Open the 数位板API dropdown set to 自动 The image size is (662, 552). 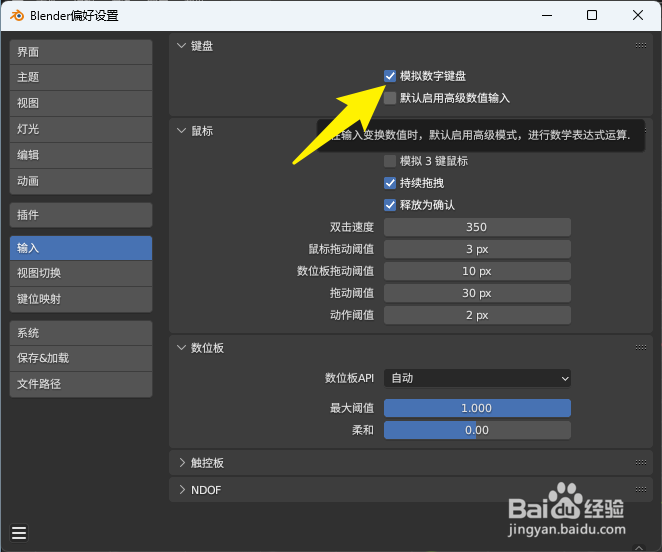477,378
